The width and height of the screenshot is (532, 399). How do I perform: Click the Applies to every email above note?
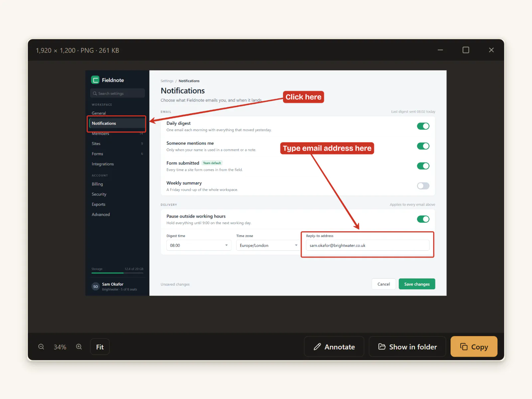coord(412,204)
